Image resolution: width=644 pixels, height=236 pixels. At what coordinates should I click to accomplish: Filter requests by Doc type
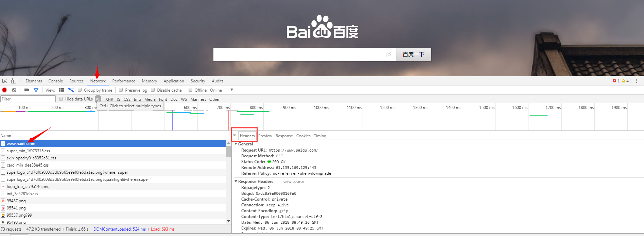174,99
